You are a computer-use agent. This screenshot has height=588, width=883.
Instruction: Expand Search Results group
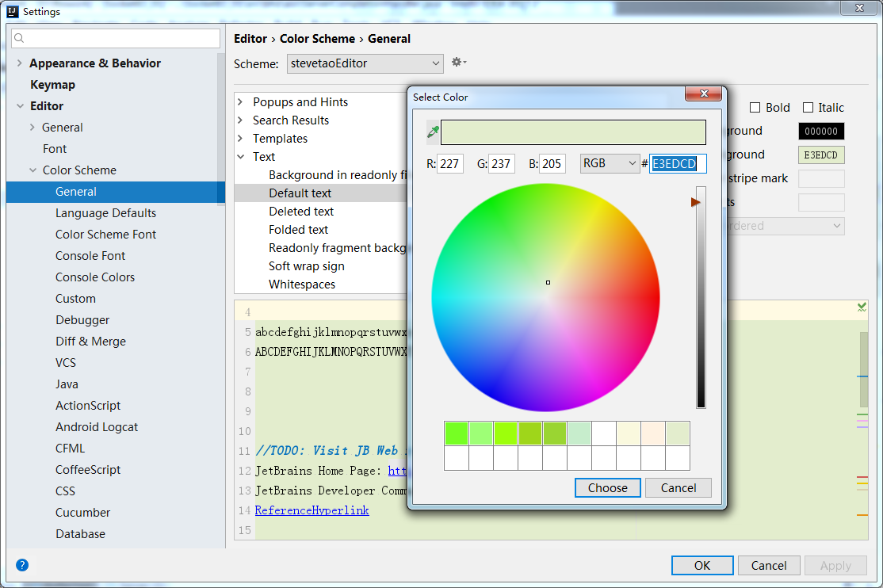click(240, 120)
